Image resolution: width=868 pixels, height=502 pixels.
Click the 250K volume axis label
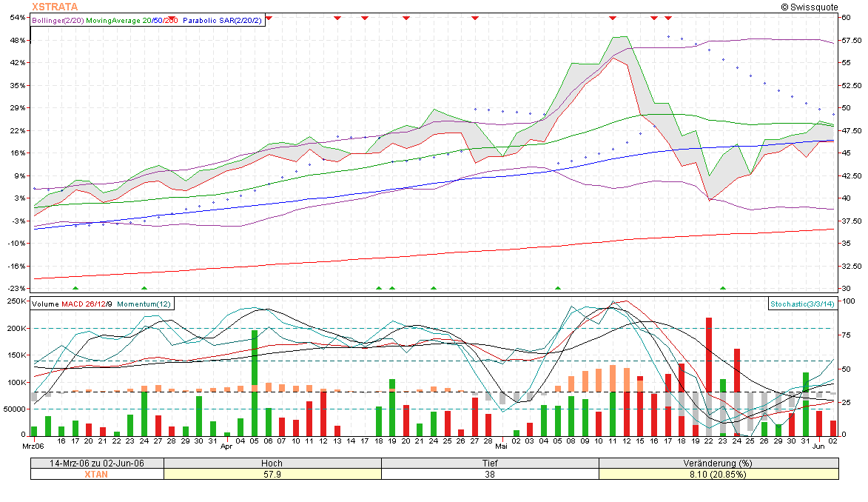16,301
